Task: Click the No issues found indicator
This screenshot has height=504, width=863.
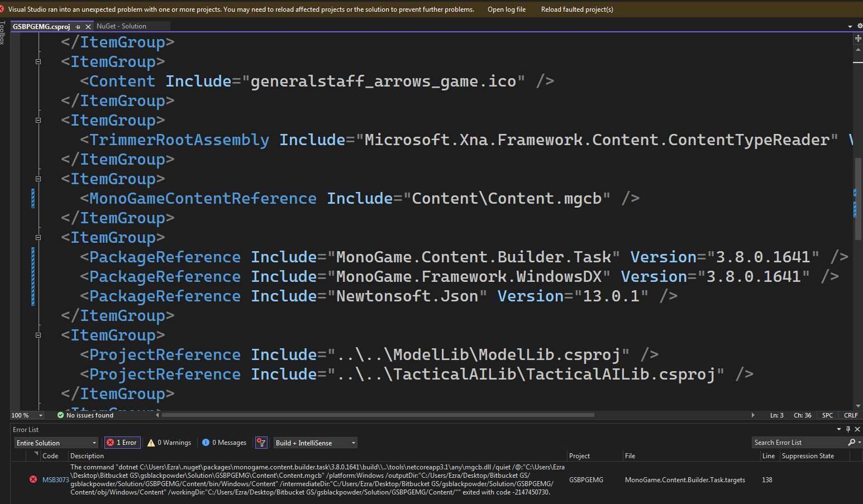Action: click(85, 415)
